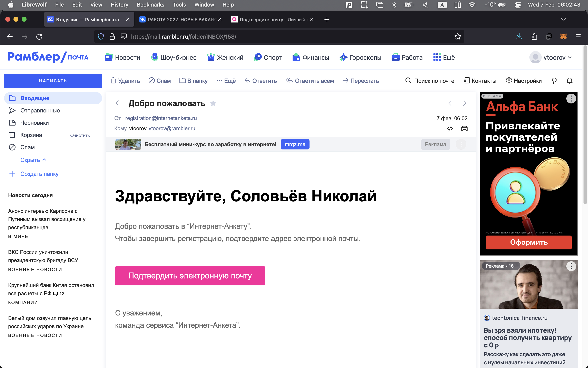Viewport: 588px width, 368px height.
Task: Bookmark this page with the star
Action: (458, 37)
